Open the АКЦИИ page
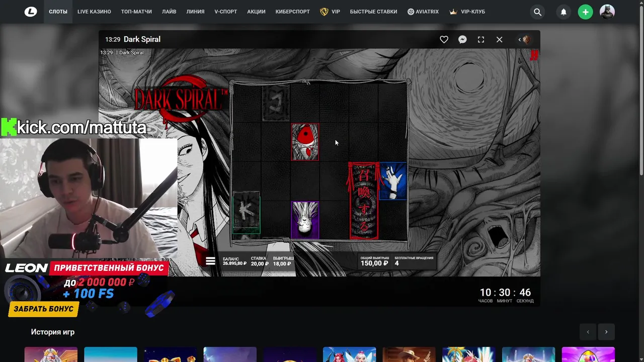Viewport: 644px width, 362px height. tap(256, 12)
